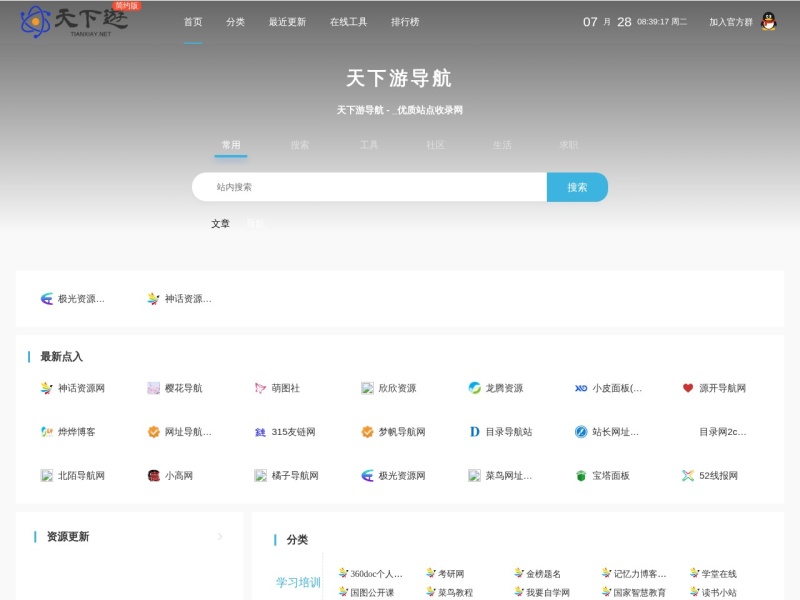Screen dimensions: 800x600
Task: Click the 简约版 badge on the logo
Action: (127, 6)
